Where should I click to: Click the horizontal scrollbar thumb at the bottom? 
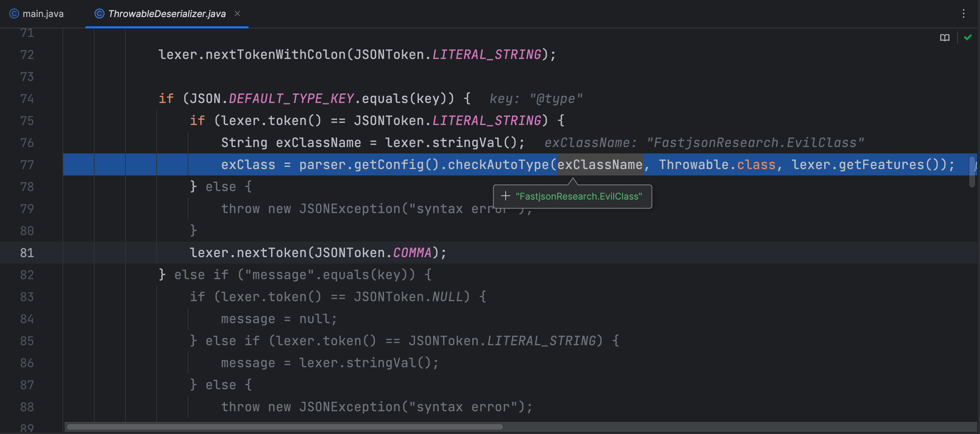coord(285,427)
